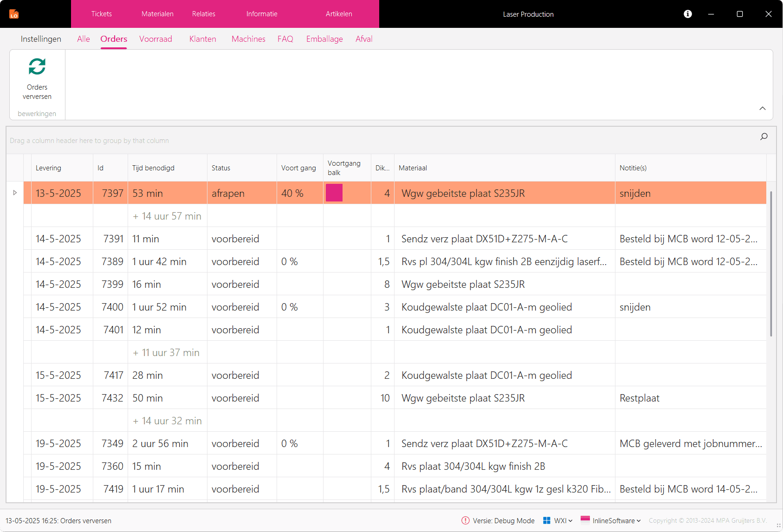Switch to the Machines tab
Screen dimensions: 783x532
tap(248, 39)
